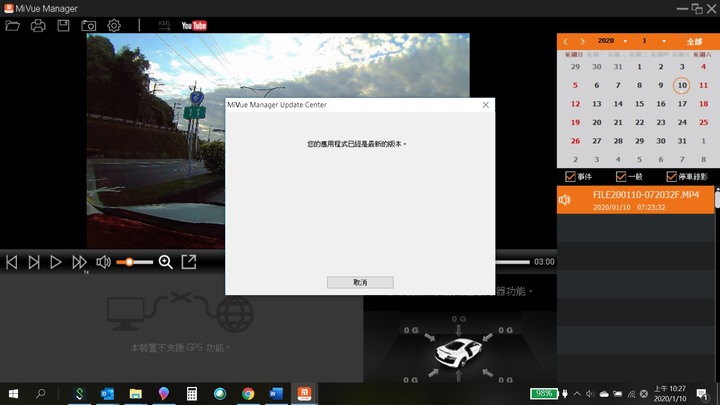Play the video
This screenshot has width=720, height=405.
56,262
